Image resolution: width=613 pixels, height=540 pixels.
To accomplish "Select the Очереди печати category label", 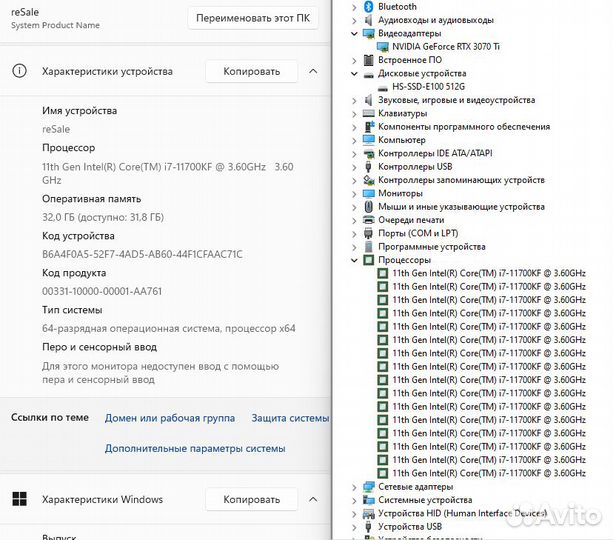I will [411, 220].
